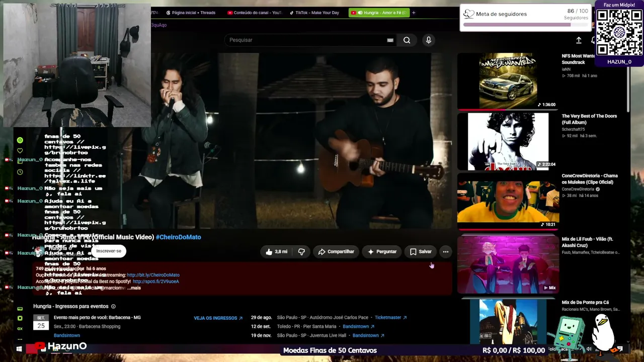
Task: Open the Mix de Lil Fuub thumbnail
Action: (x=508, y=264)
